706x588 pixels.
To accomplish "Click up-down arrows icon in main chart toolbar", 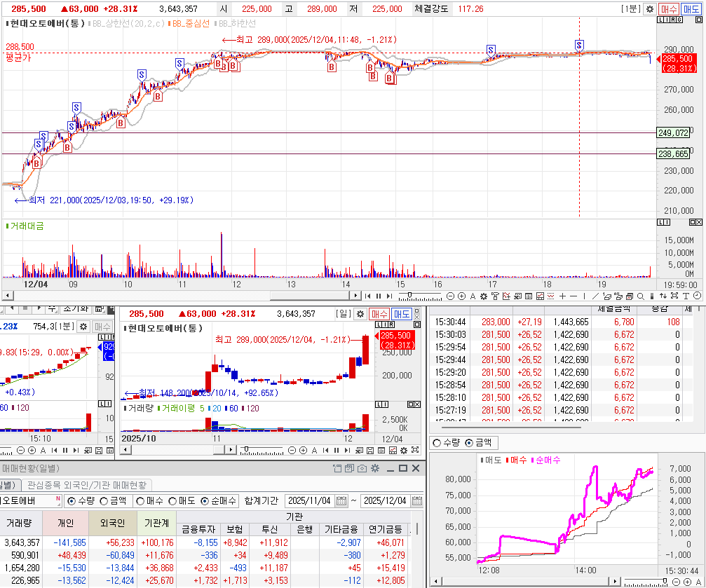I will [x=663, y=296].
